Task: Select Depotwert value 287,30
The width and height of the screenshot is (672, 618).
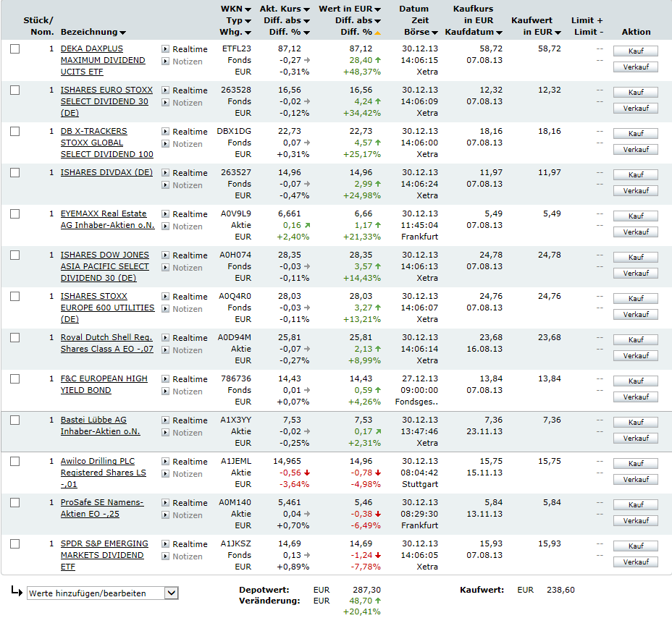Action: pyautogui.click(x=367, y=590)
